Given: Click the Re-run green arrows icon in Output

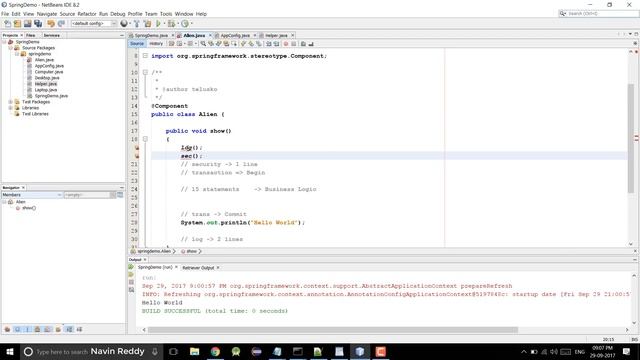Looking at the screenshot, I should point(131,267).
